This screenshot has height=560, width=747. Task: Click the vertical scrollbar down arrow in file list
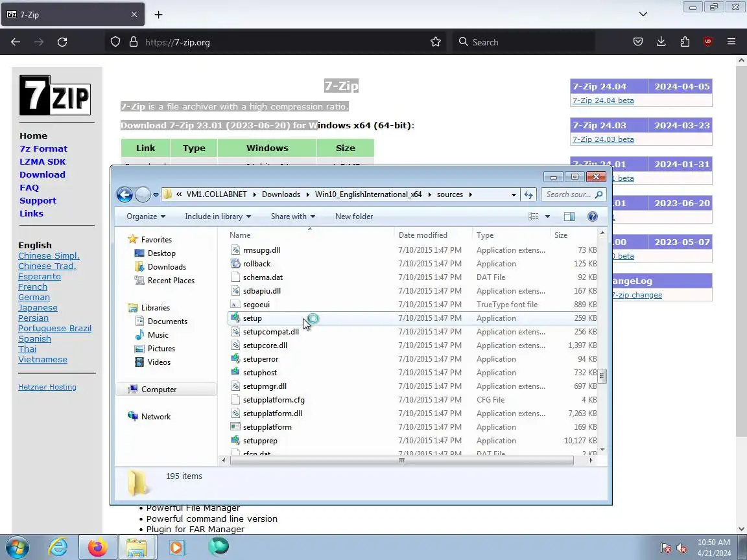point(602,450)
